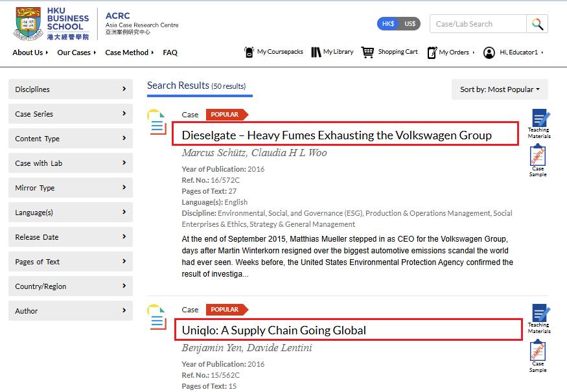Screen dimensions: 567x392
Task: Open Teaching Materials for Uniqlo case
Action: pos(539,319)
